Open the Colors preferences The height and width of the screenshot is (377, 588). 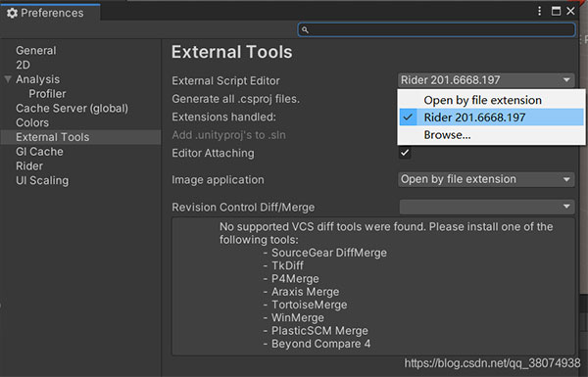tap(32, 122)
